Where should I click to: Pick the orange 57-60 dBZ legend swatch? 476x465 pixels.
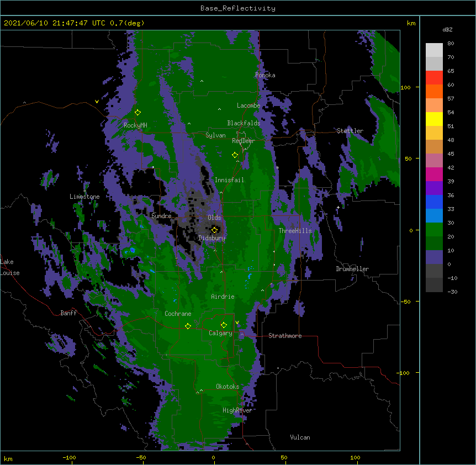click(x=434, y=91)
